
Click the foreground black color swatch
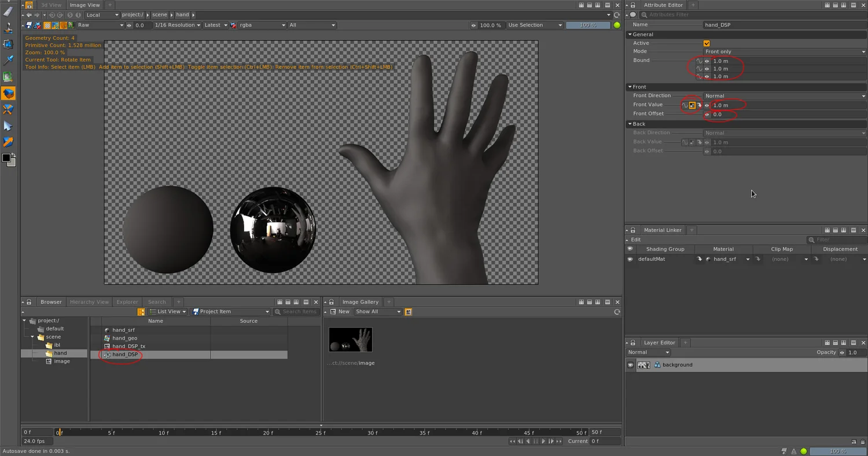tap(6, 157)
